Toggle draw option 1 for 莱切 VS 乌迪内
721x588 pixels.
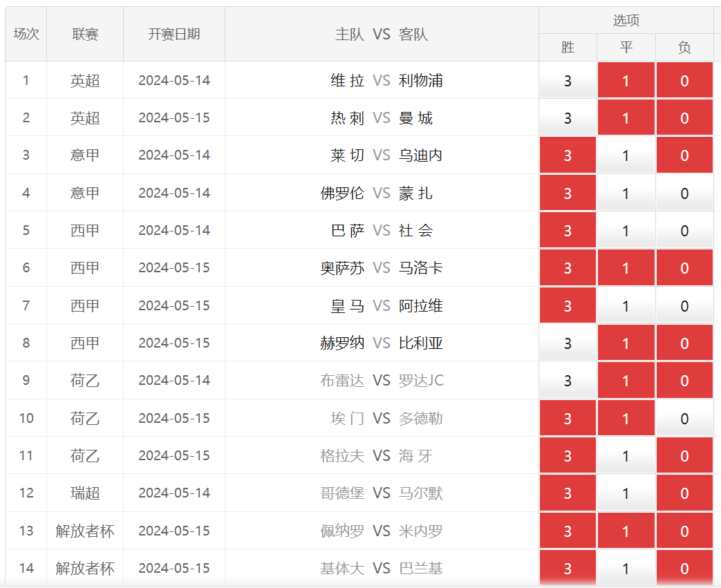626,155
